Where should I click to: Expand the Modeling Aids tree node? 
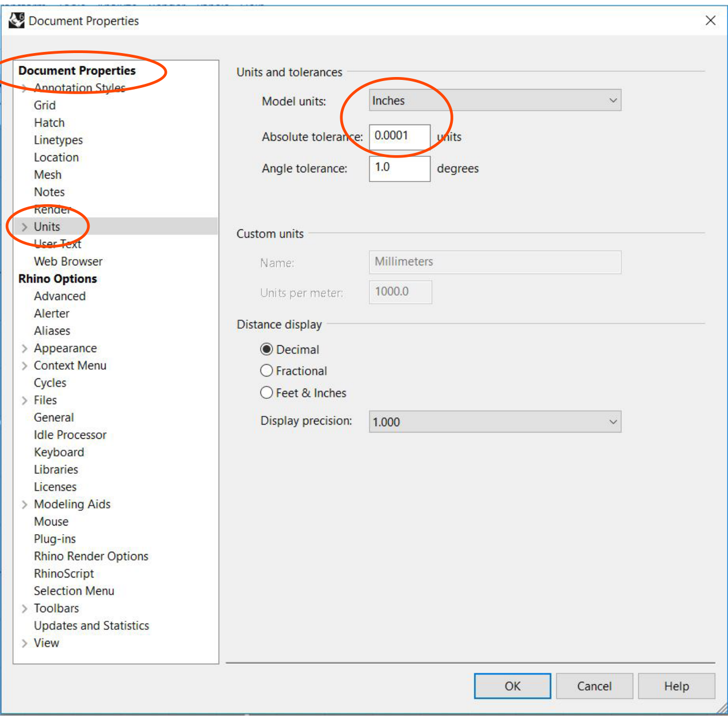click(25, 504)
